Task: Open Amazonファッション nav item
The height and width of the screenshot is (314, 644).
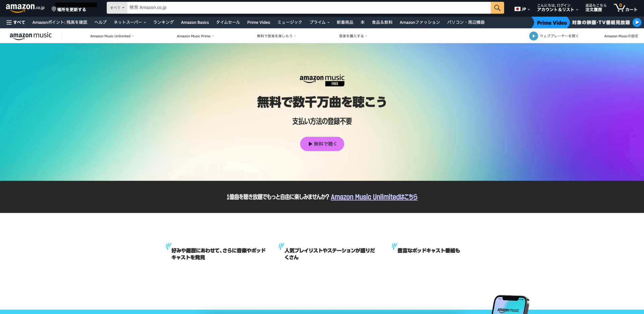Action: (x=420, y=23)
